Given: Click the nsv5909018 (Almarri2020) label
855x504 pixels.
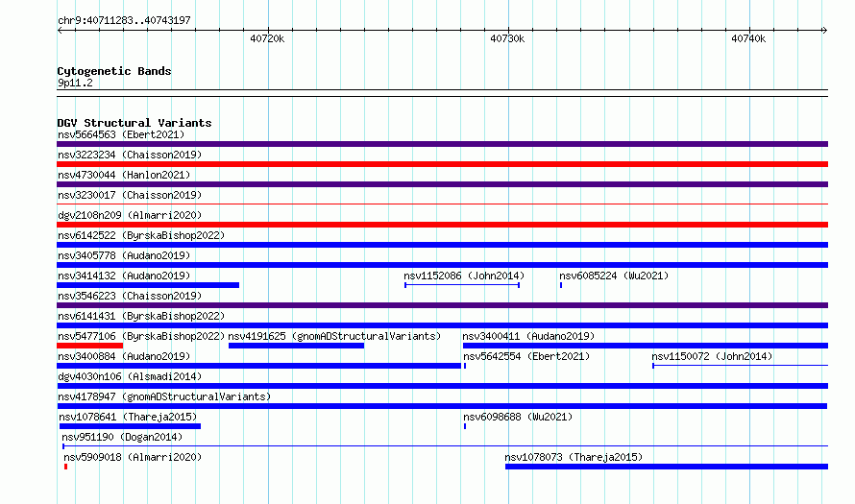Looking at the screenshot, I should point(133,457).
